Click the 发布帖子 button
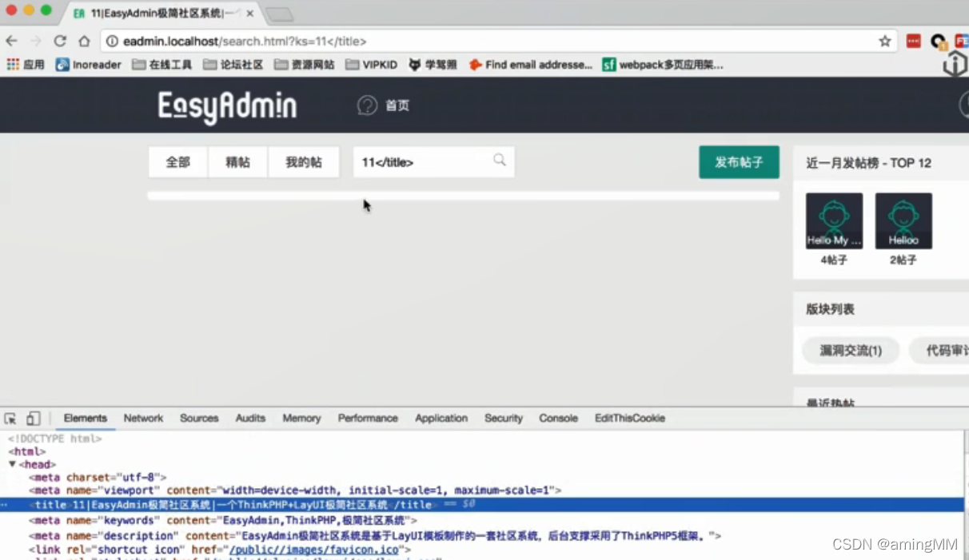This screenshot has height=560, width=969. [738, 161]
